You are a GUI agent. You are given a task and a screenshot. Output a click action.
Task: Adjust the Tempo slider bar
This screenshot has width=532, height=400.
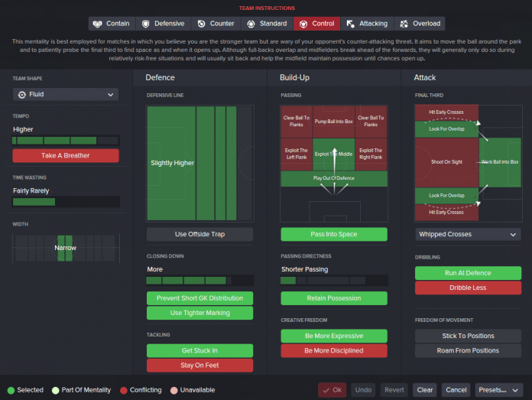pyautogui.click(x=66, y=141)
